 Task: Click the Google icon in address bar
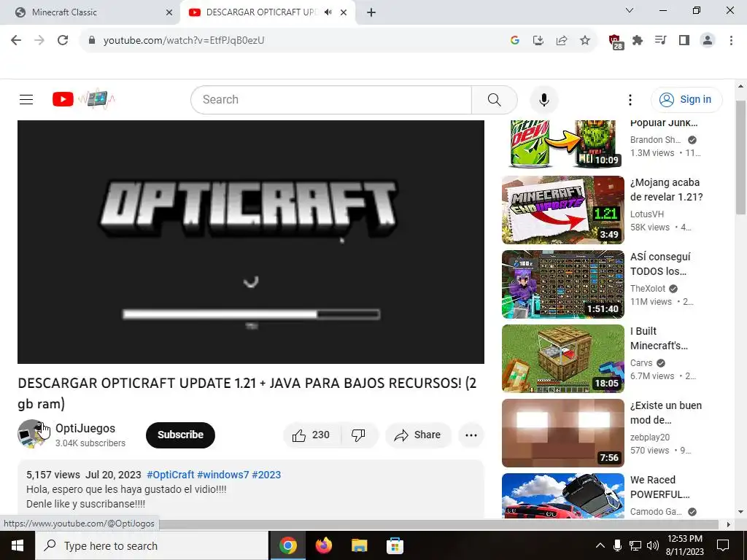point(514,41)
